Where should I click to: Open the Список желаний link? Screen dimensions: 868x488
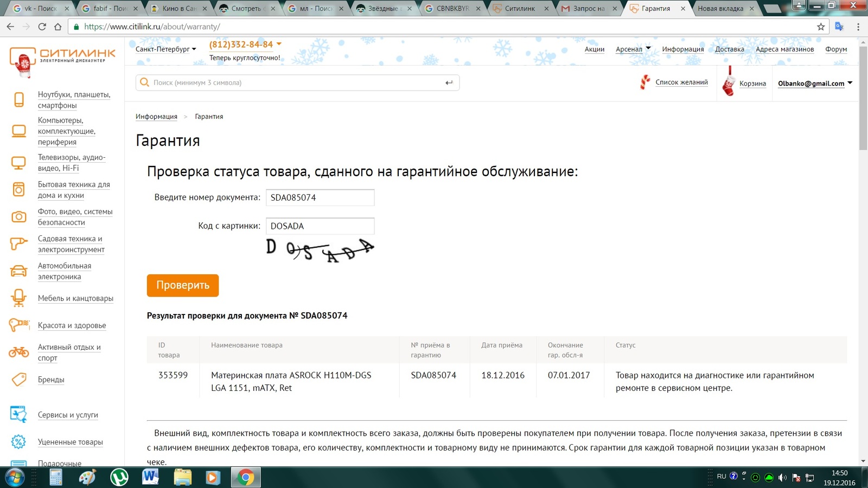(681, 82)
